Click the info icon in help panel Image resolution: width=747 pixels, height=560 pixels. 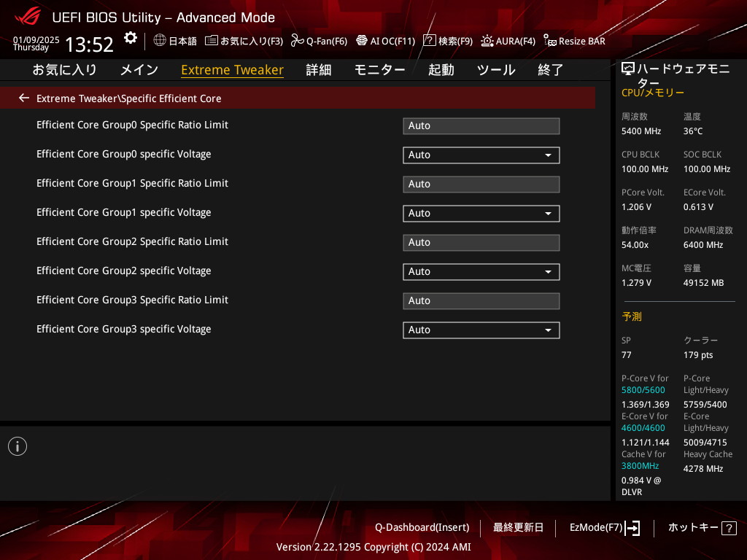(18, 446)
